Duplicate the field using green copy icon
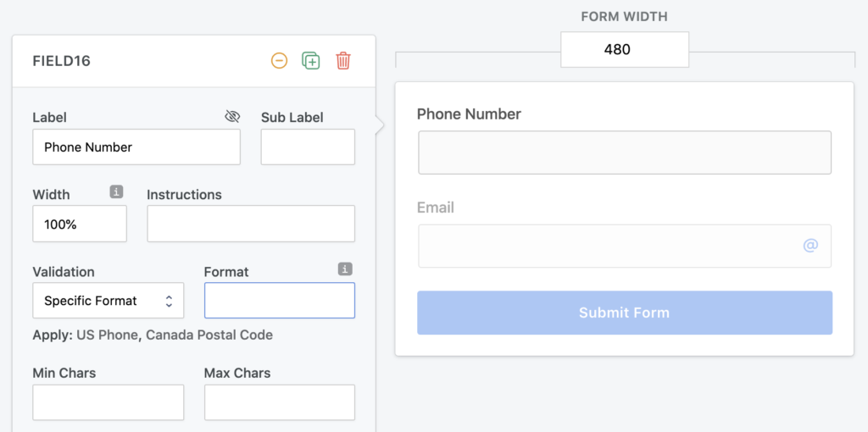868x432 pixels. point(311,60)
